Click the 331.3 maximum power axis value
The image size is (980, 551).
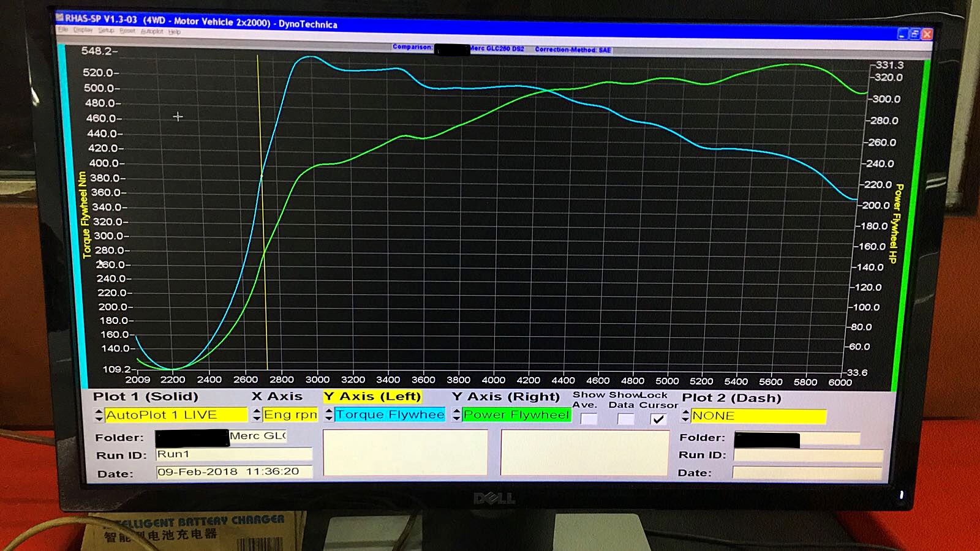[889, 65]
